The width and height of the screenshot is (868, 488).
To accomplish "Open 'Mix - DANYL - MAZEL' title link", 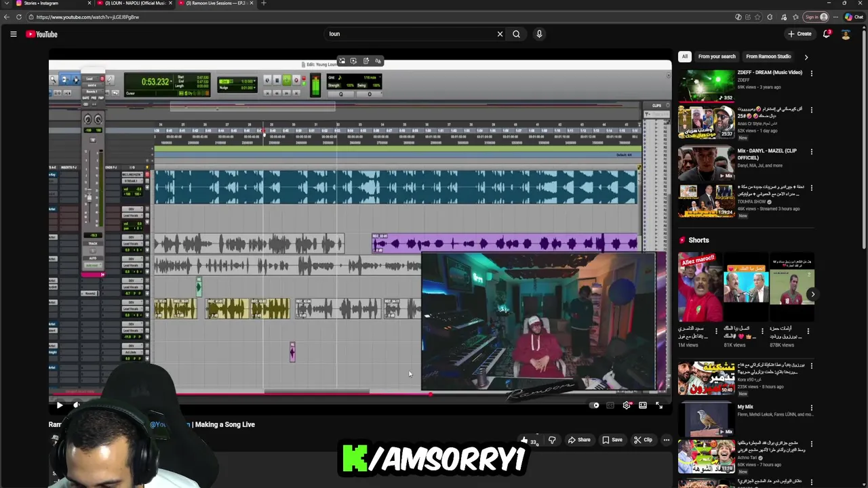I will (x=767, y=154).
